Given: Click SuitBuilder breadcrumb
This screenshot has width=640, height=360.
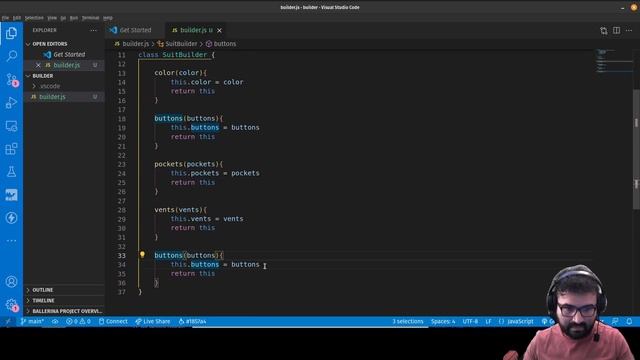Looking at the screenshot, I should (x=178, y=44).
